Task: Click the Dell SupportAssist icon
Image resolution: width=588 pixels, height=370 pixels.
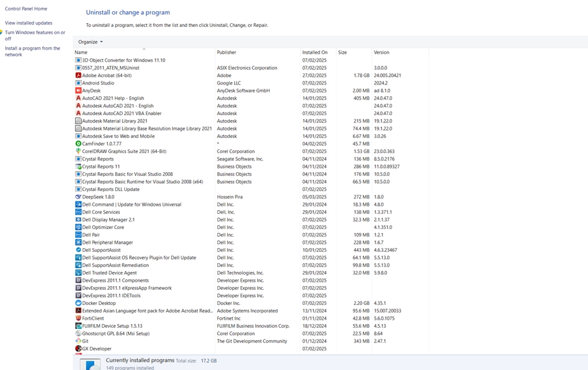Action: coord(78,250)
